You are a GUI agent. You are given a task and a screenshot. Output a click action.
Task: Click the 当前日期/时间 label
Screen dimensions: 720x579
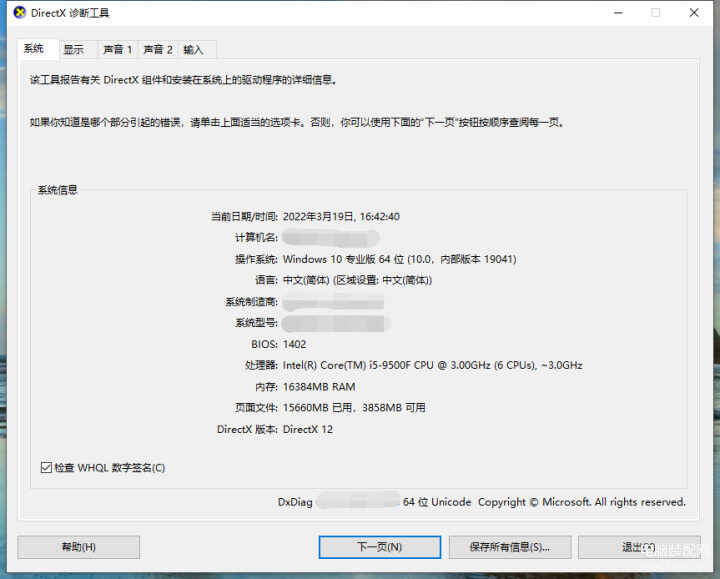(x=244, y=217)
